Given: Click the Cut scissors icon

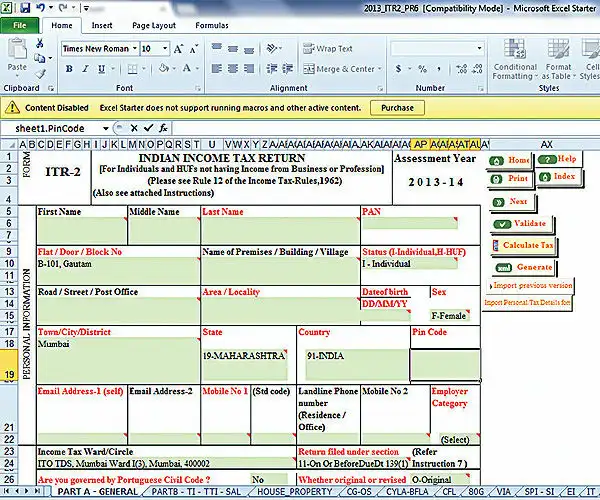Looking at the screenshot, I should pos(39,43).
